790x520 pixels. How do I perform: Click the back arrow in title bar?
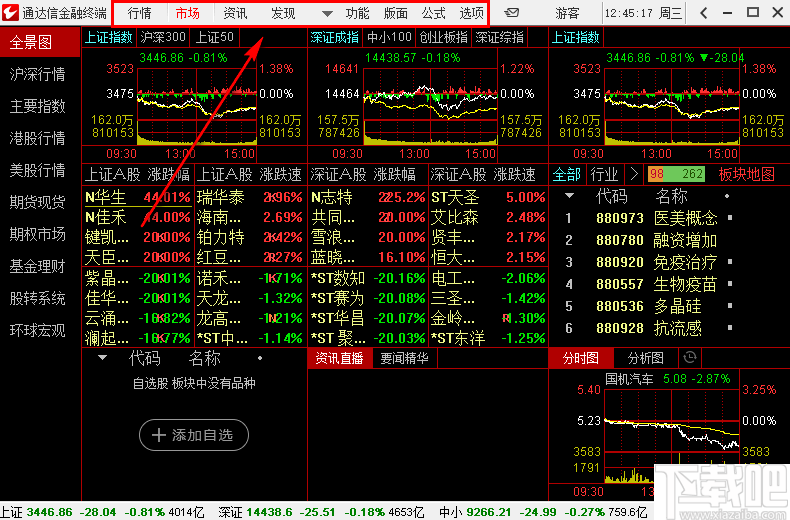click(x=704, y=13)
